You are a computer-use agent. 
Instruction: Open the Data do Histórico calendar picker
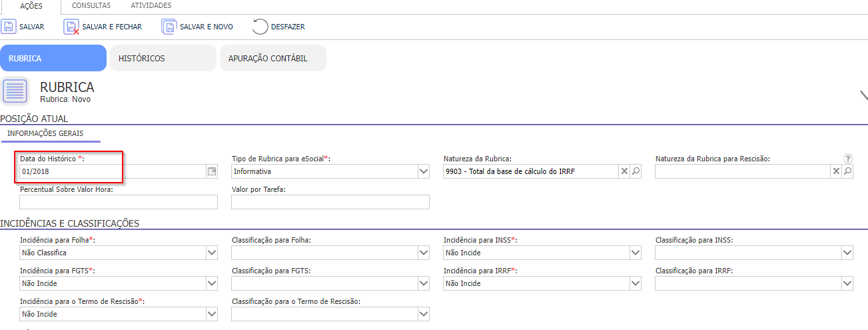coord(212,172)
